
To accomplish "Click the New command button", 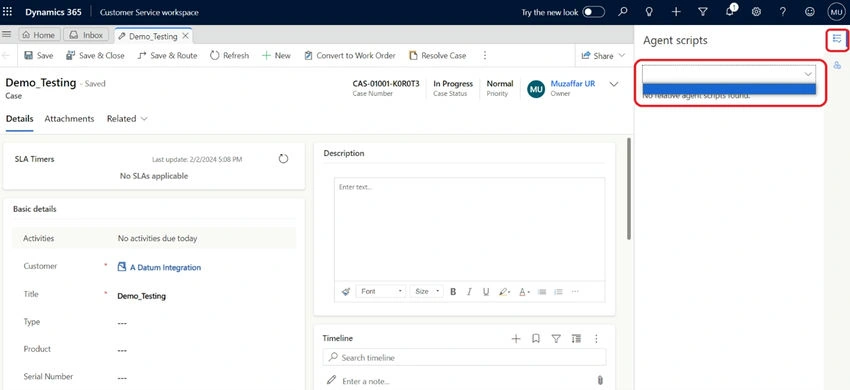I will 276,55.
